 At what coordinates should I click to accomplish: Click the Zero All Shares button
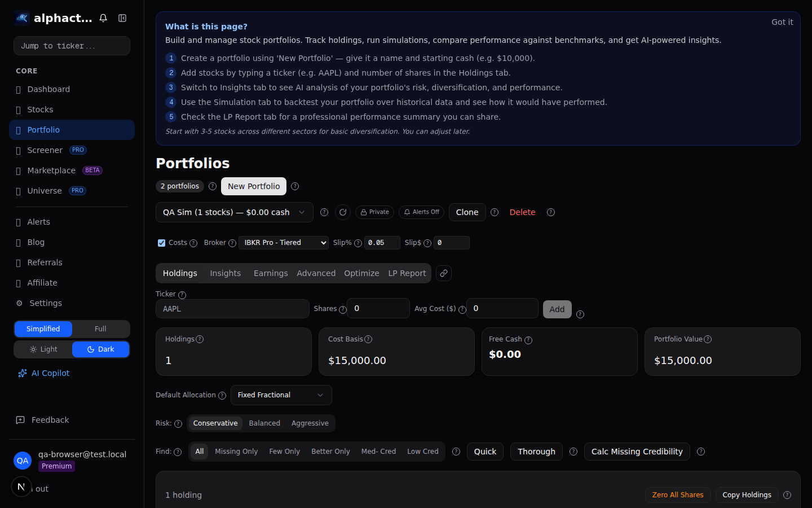678,495
